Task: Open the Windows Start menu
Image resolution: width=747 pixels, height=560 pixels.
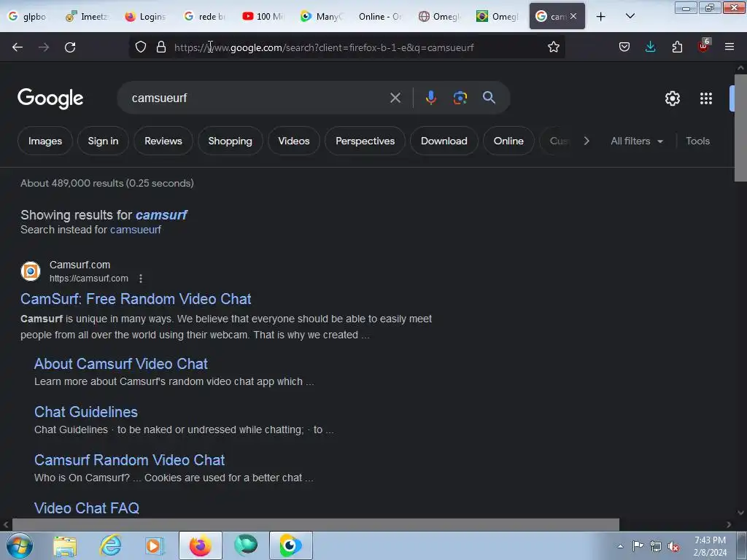Action: tap(20, 545)
